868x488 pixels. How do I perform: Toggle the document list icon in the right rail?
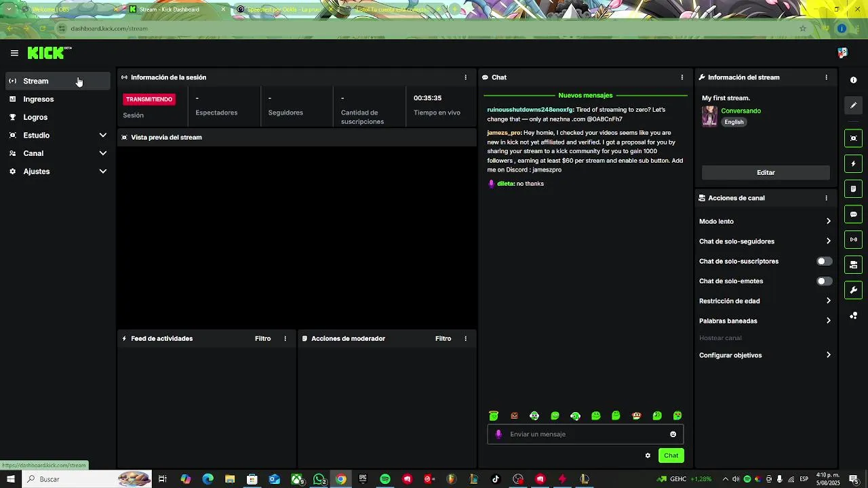click(853, 188)
